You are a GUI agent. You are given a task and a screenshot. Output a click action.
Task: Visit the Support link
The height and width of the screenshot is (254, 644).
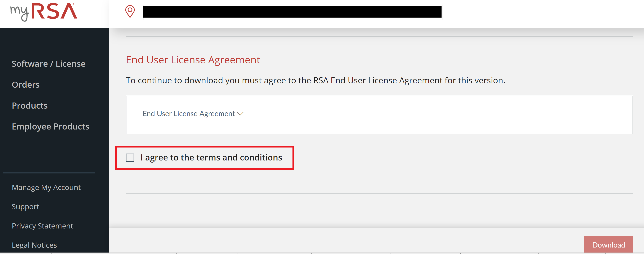click(x=26, y=207)
